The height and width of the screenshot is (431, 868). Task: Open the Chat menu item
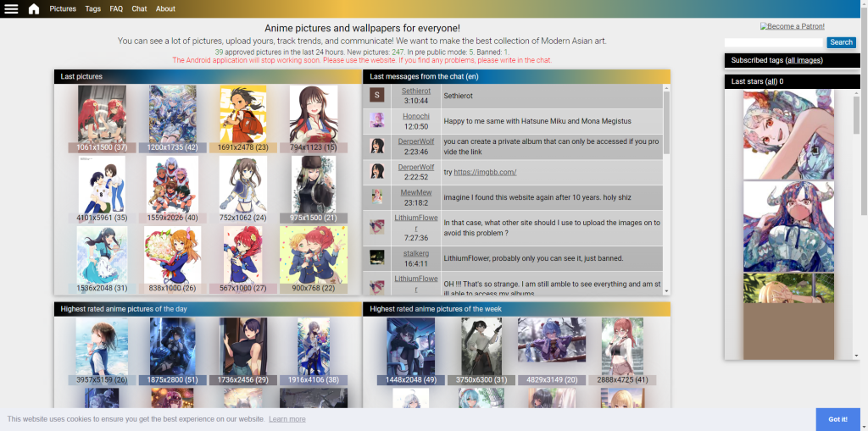pyautogui.click(x=140, y=8)
